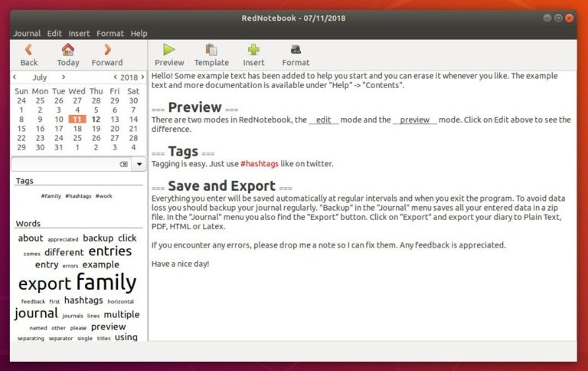
Task: Click the word 'backup' in the word cloud
Action: 98,238
